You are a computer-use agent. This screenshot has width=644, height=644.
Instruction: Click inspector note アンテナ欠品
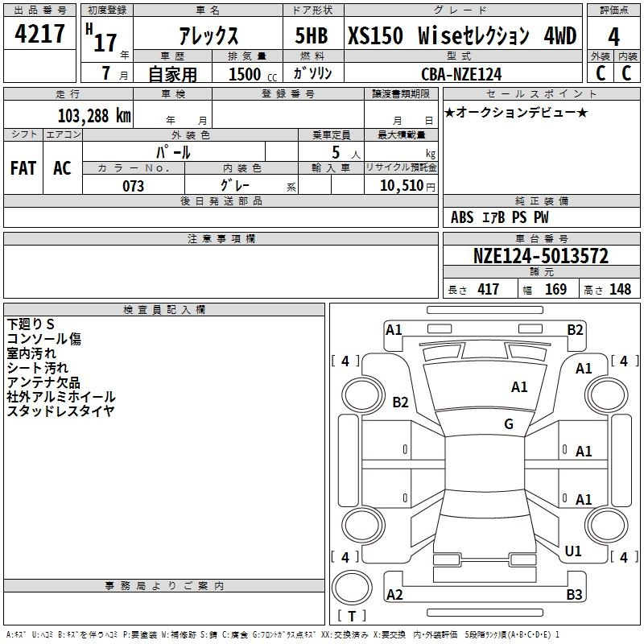coord(43,382)
